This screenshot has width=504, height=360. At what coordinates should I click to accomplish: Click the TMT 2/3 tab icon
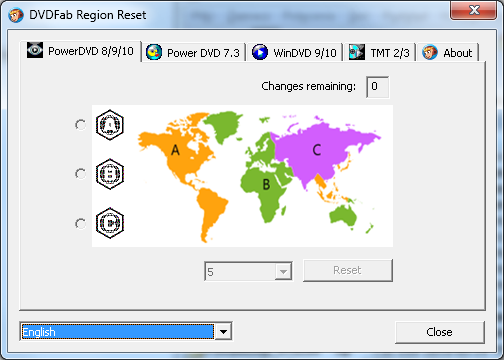(357, 52)
